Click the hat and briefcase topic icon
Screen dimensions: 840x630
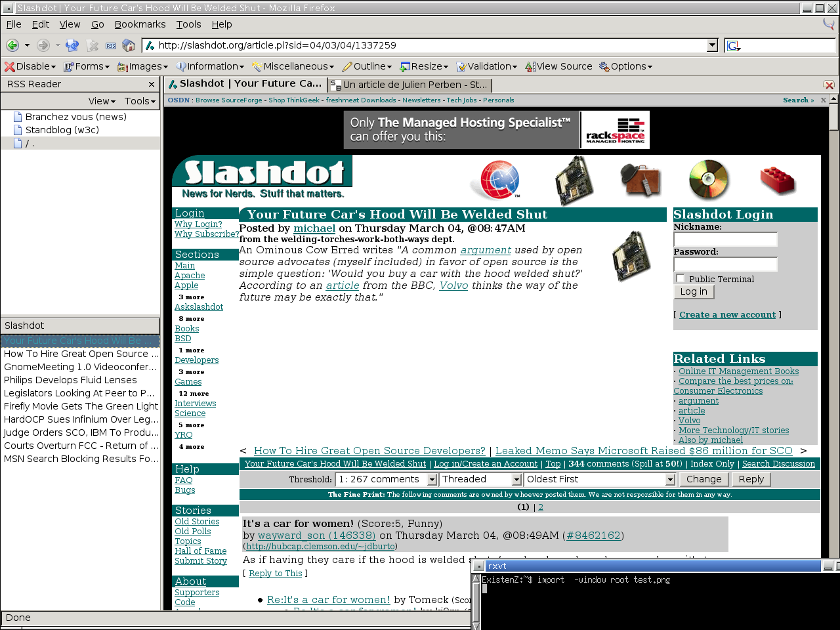tap(640, 179)
